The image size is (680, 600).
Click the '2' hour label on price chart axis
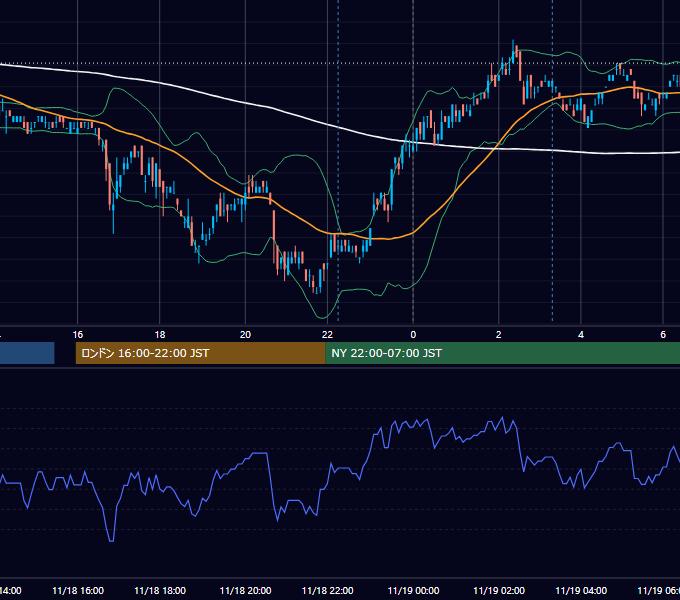coord(499,335)
